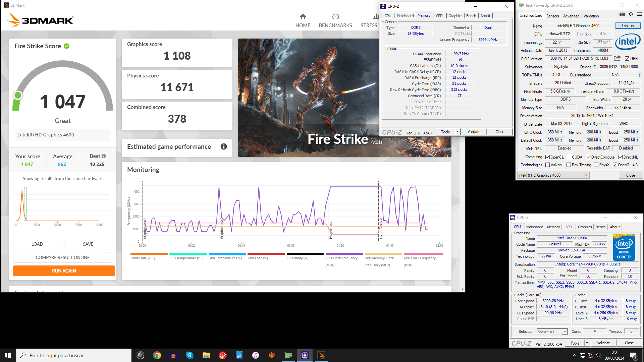Viewport: 644px width, 362px height.
Task: Click the GPU-Z refresh icon
Action: (631, 14)
